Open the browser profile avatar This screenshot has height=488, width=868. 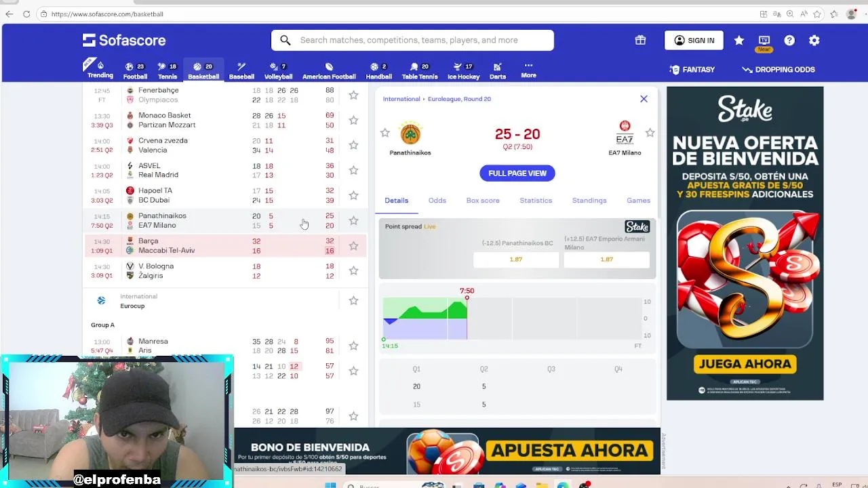coord(851,14)
